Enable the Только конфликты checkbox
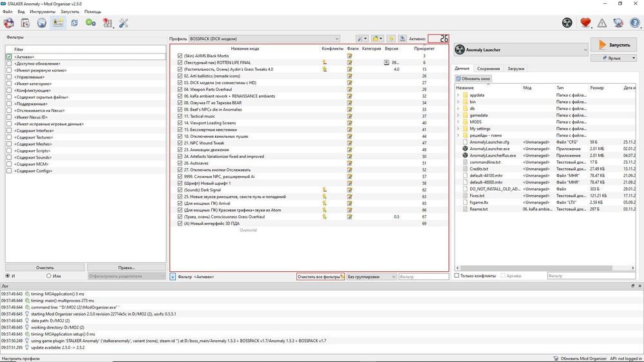Image resolution: width=644 pixels, height=362 pixels. (457, 276)
